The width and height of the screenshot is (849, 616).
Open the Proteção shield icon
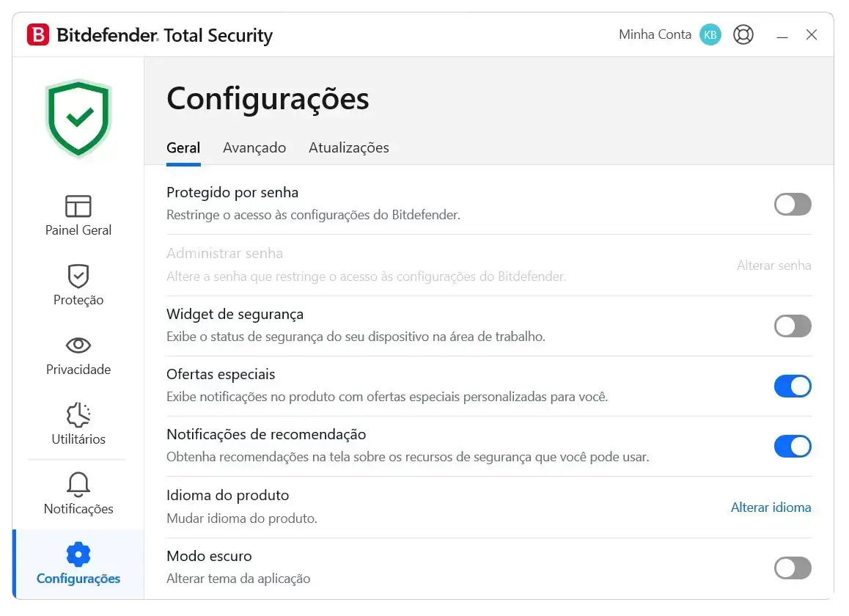pos(78,276)
